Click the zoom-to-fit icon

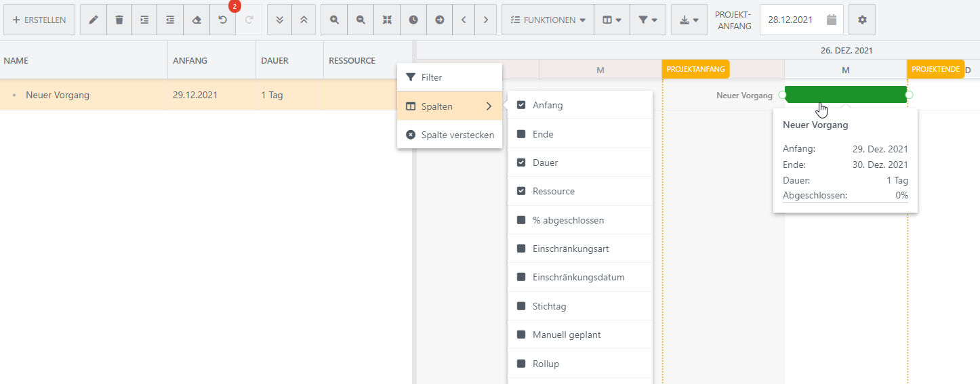[x=387, y=20]
